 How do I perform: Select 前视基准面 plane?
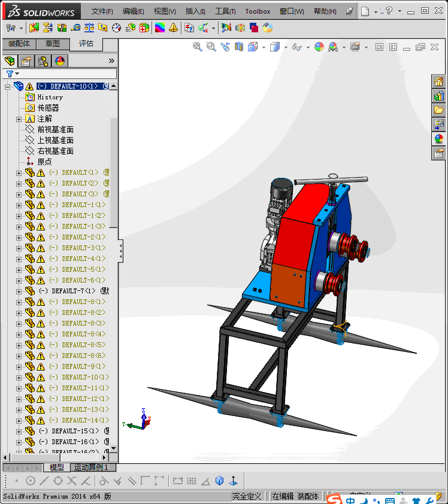click(56, 129)
